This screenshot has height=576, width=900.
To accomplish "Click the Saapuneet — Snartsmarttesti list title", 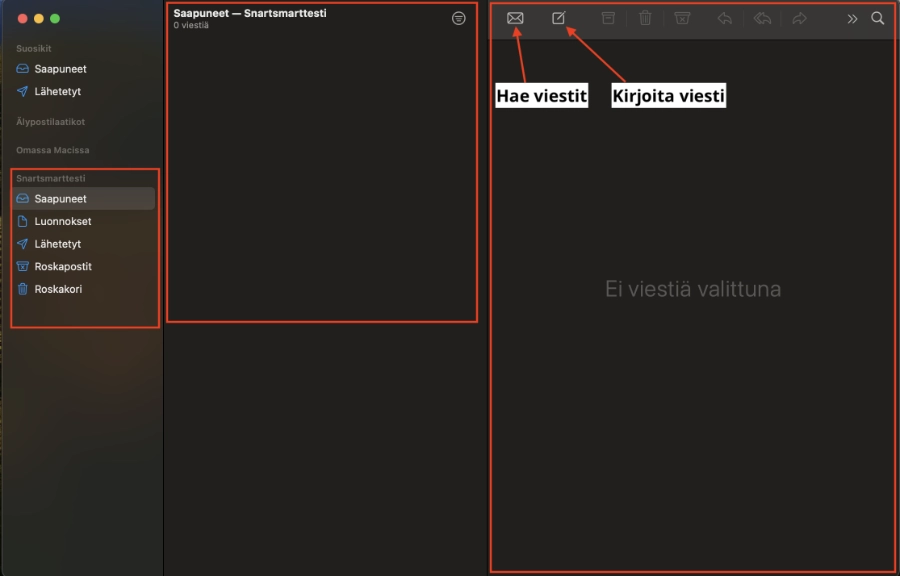I will (x=250, y=13).
